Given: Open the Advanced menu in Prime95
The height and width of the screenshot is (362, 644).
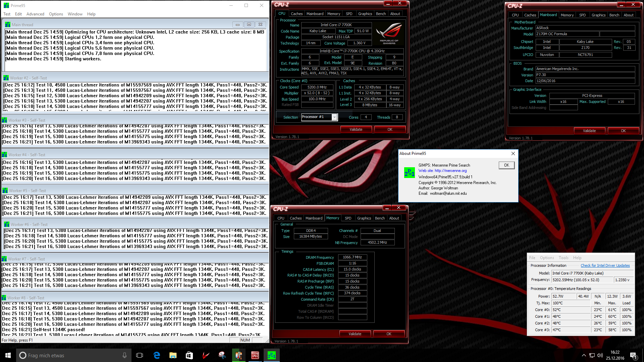Looking at the screenshot, I should click(x=35, y=14).
